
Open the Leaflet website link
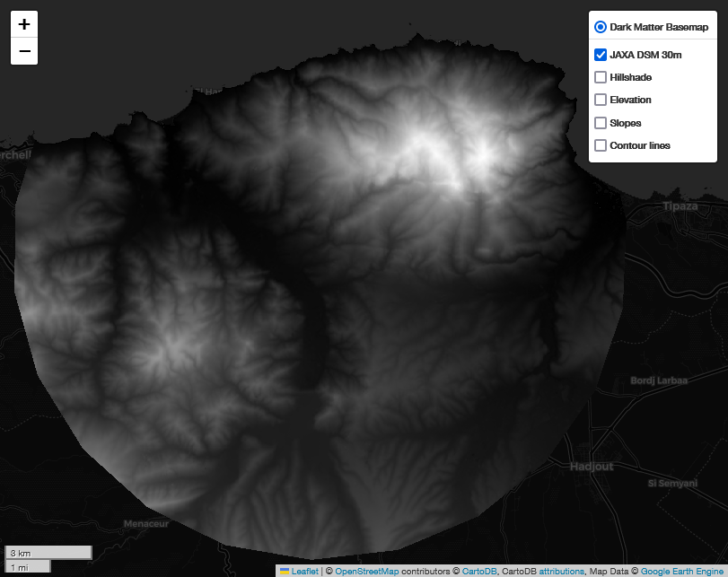303,571
